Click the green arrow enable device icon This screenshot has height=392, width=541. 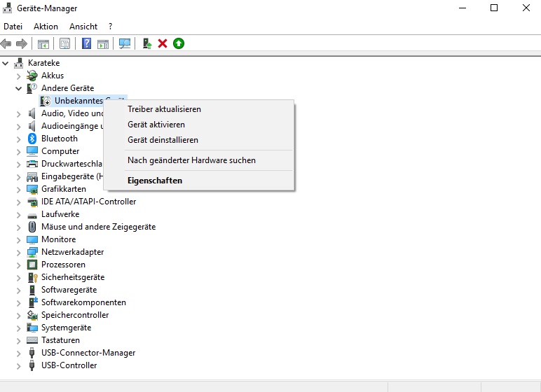pyautogui.click(x=179, y=43)
